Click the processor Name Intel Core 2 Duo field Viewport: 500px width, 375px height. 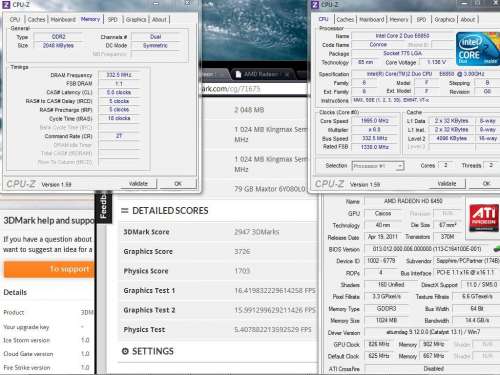click(x=402, y=36)
